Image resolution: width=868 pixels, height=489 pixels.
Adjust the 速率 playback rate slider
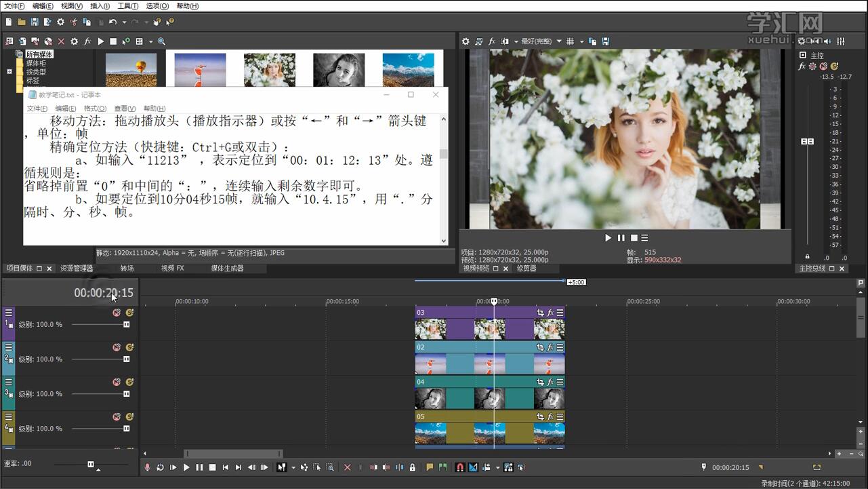pos(91,465)
